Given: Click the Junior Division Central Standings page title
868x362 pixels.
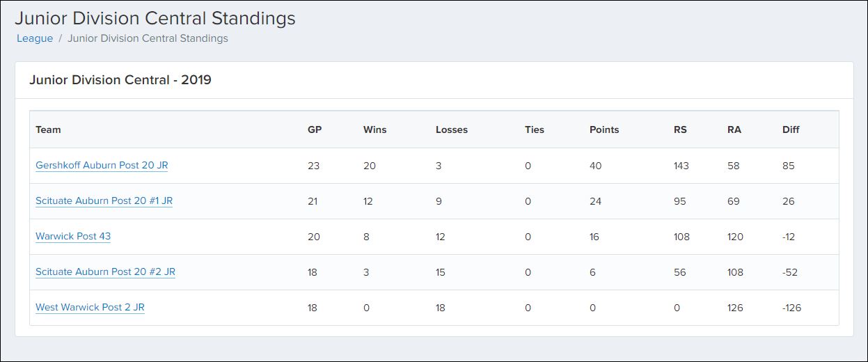Looking at the screenshot, I should coord(155,19).
